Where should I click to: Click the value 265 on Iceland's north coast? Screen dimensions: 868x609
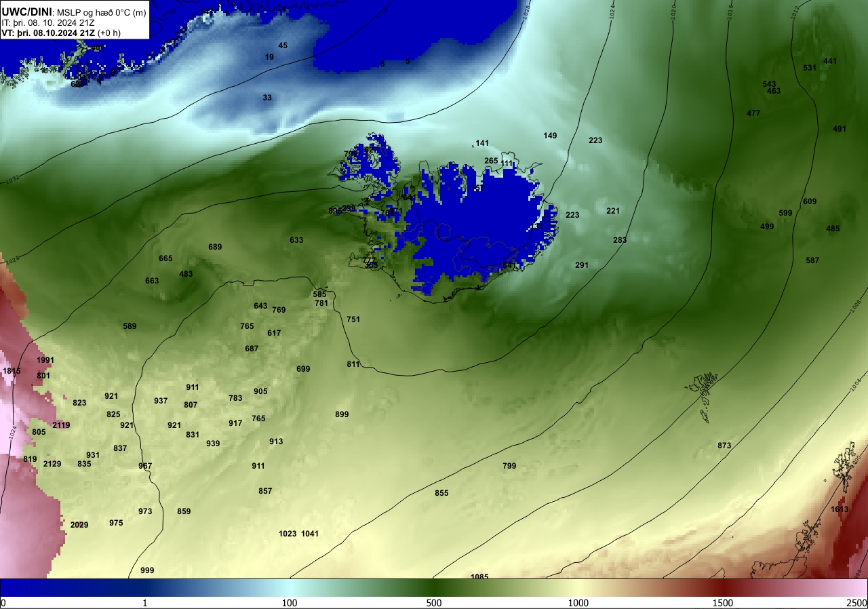(491, 161)
